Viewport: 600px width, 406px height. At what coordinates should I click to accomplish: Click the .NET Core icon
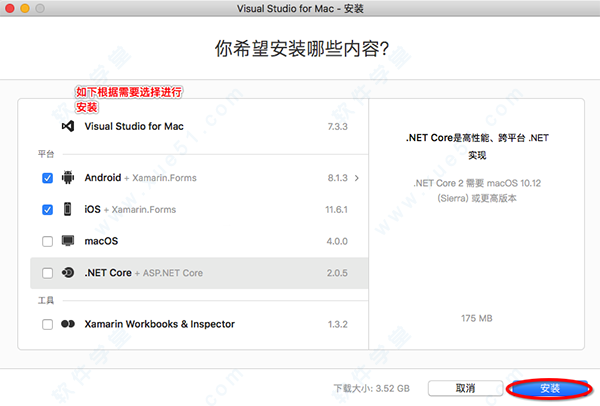click(x=68, y=272)
